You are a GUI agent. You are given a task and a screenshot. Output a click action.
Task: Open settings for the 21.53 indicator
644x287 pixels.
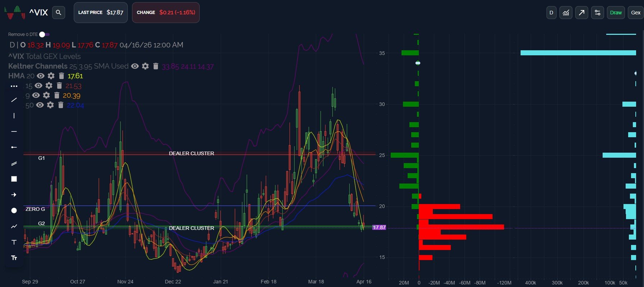49,85
